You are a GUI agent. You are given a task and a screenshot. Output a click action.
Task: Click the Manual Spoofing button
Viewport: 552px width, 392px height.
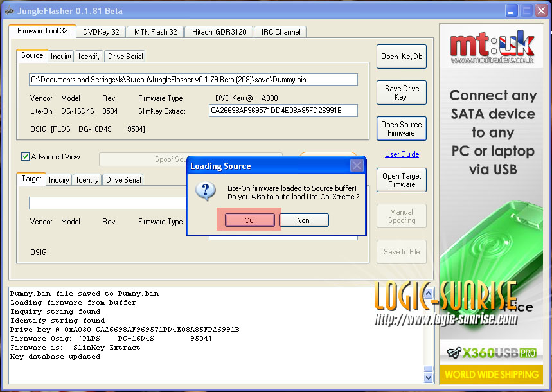[x=402, y=216]
